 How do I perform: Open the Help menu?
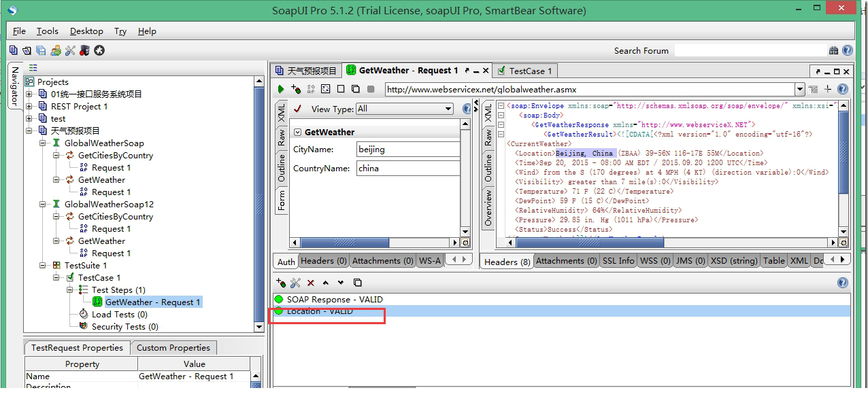(x=147, y=31)
